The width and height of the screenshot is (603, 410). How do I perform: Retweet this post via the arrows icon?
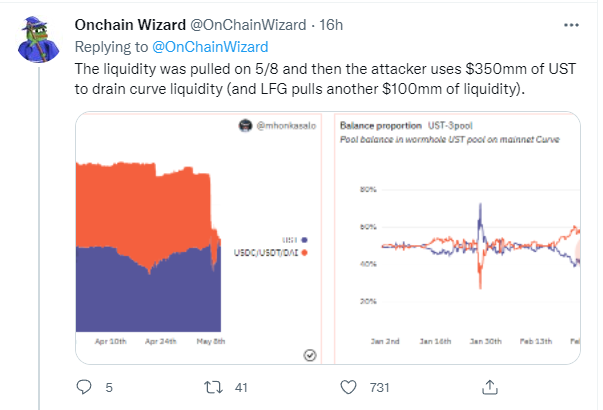[x=212, y=385]
